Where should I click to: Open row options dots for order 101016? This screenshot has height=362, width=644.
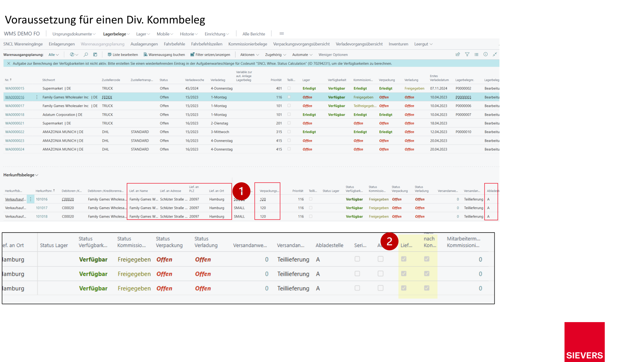coord(31,199)
